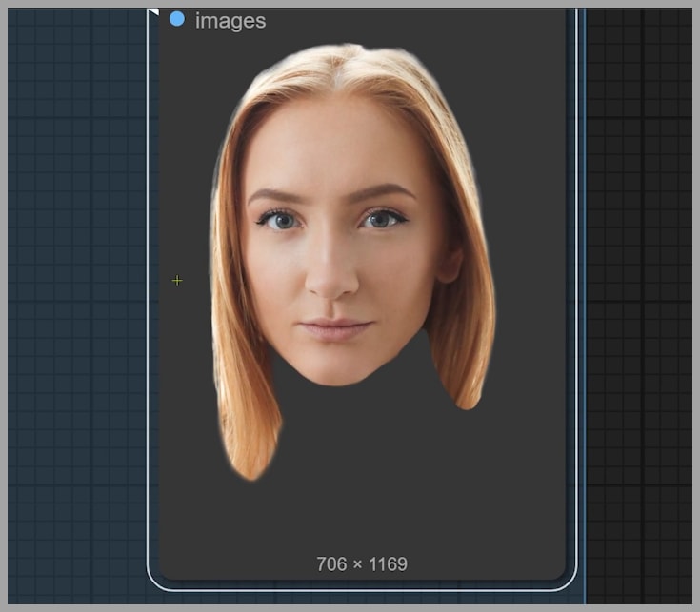Click the node's left border edge
This screenshot has height=612, width=700.
148,286
